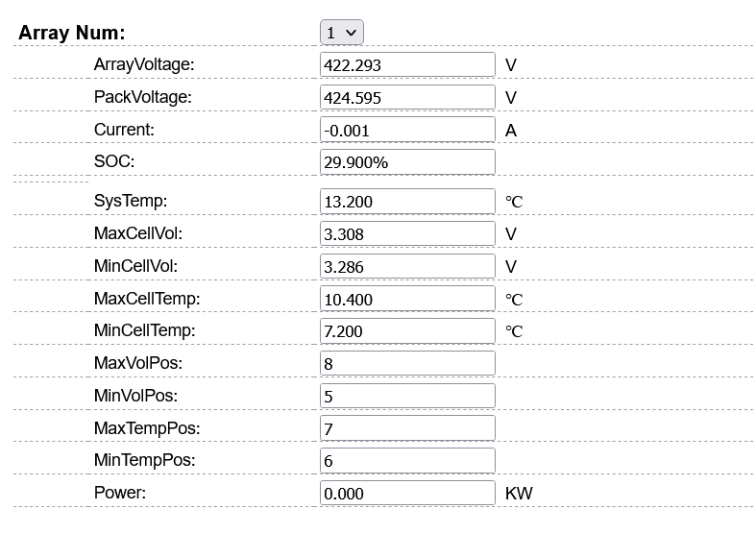Click the KW unit next to Power
The width and height of the screenshot is (756, 534).
pyautogui.click(x=519, y=494)
